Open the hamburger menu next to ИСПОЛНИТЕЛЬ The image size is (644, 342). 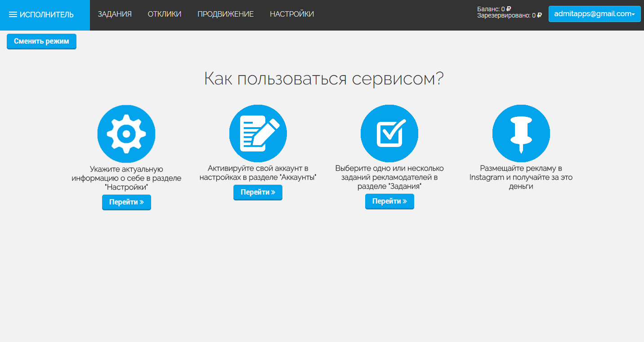point(13,14)
